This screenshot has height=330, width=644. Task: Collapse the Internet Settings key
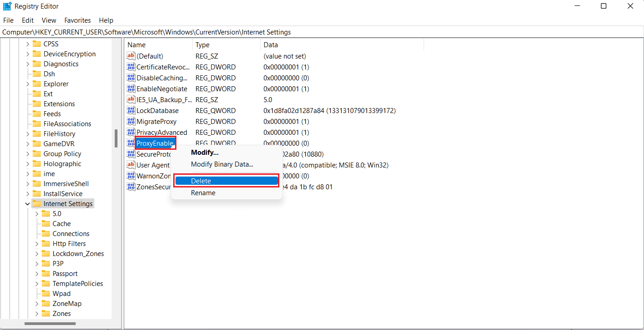(28, 203)
